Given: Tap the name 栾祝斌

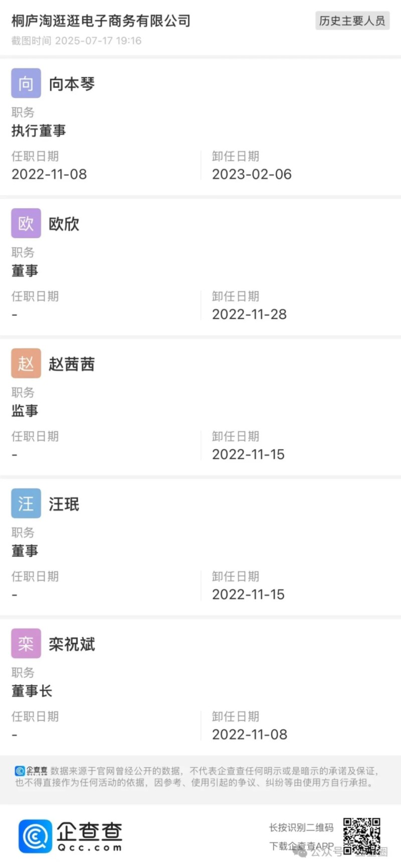Looking at the screenshot, I should click(72, 644).
